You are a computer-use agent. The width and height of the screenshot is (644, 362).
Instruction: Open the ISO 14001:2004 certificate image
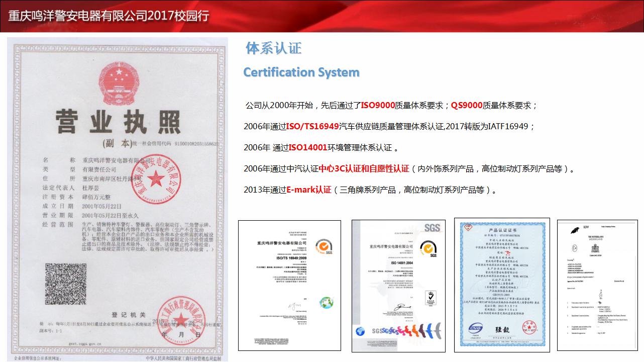pyautogui.click(x=398, y=286)
